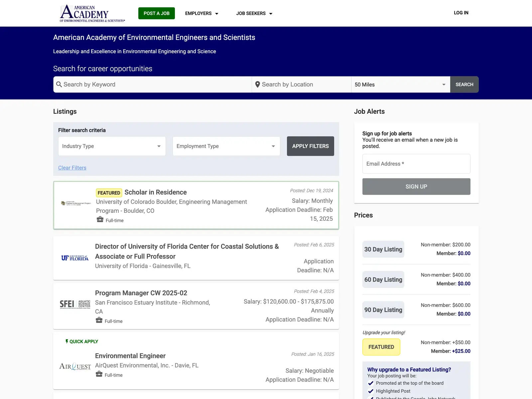Click the checkmark beside "Highlighted Post"
The width and height of the screenshot is (532, 399).
coord(371,391)
